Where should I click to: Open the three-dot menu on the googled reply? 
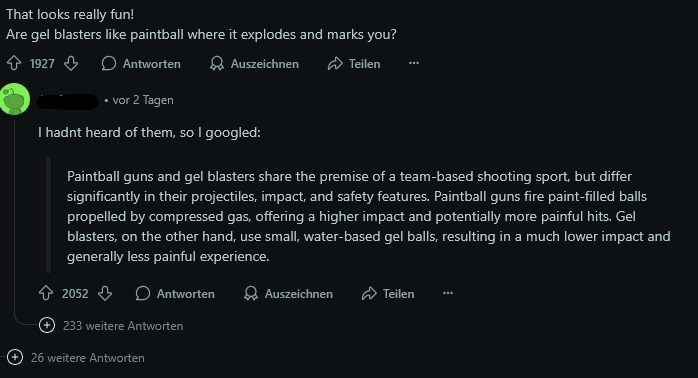pos(448,293)
